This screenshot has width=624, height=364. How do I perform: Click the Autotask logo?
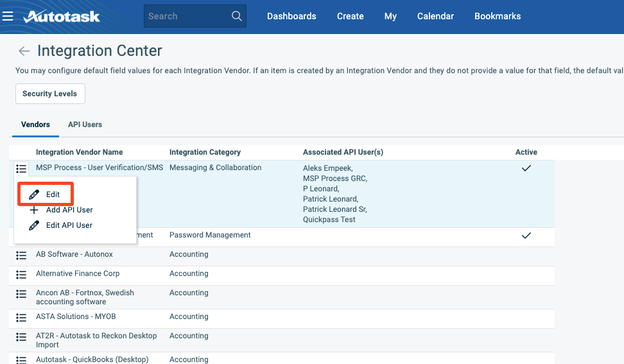62,16
